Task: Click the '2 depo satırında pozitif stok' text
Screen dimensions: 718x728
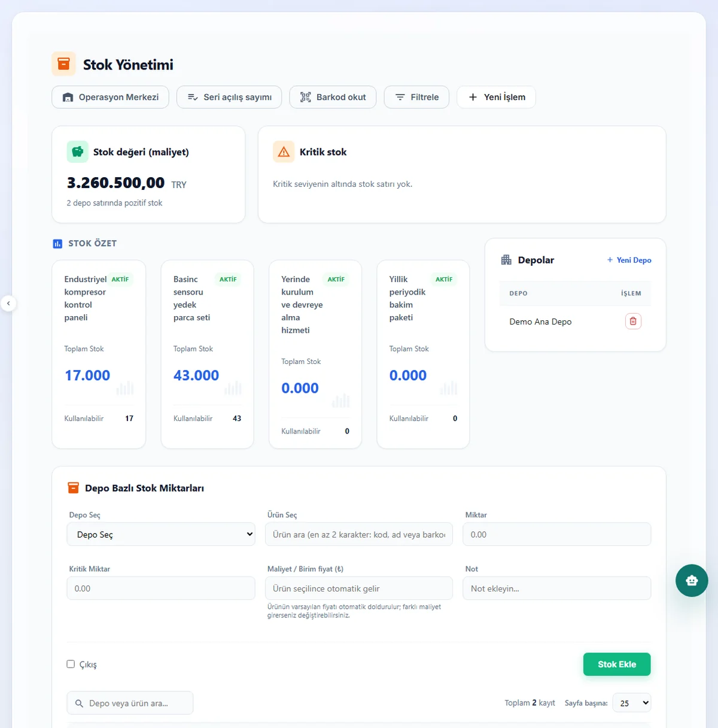Action: tap(114, 203)
